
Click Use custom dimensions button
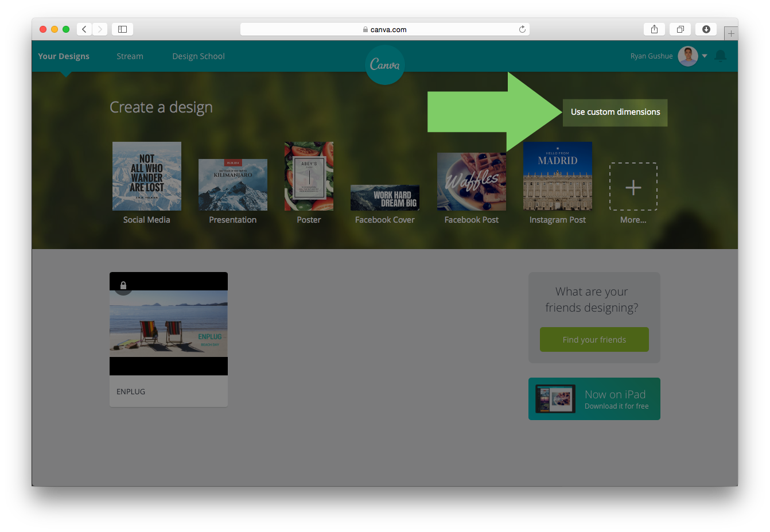[x=615, y=112]
